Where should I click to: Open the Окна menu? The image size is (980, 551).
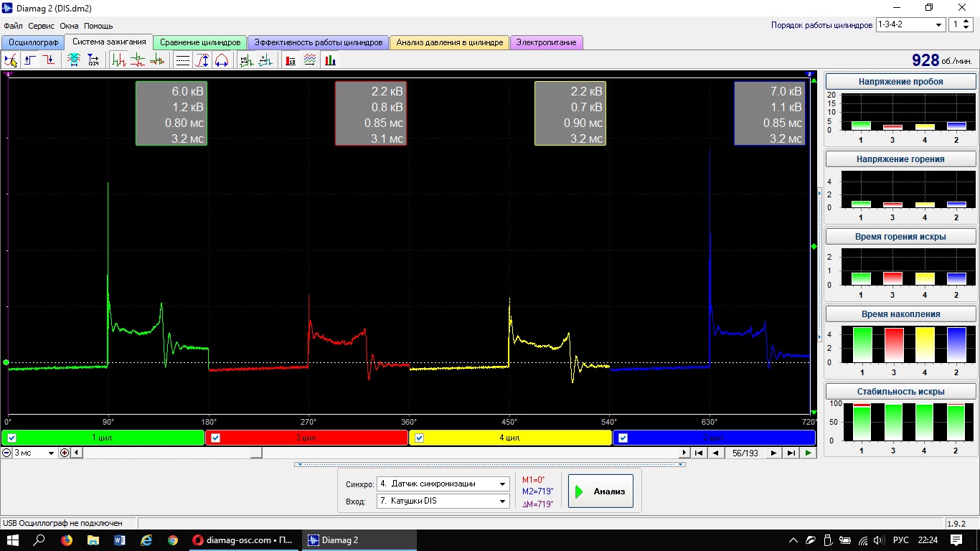70,26
